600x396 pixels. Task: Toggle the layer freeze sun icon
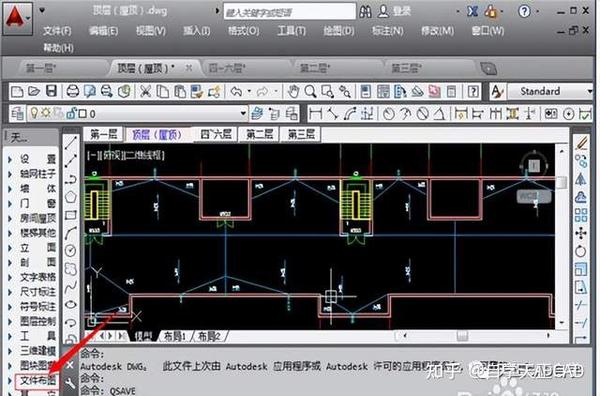46,113
